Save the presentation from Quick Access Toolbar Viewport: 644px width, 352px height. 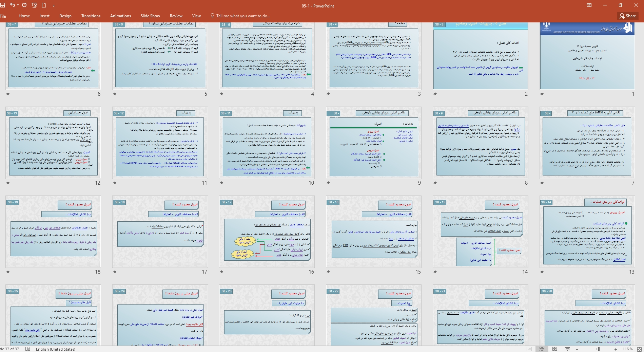(3, 5)
